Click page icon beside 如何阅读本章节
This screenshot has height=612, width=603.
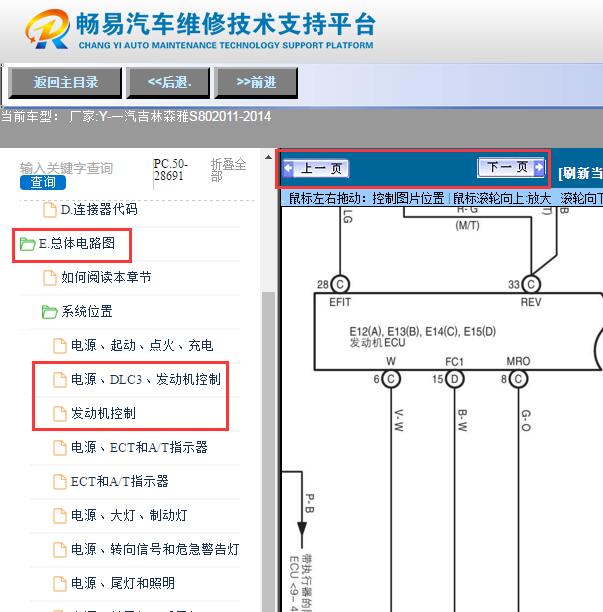point(49,278)
